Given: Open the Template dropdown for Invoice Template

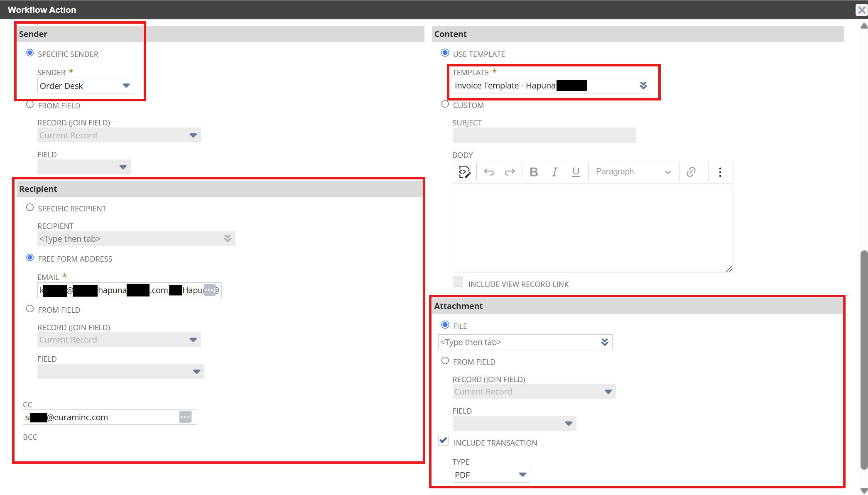Looking at the screenshot, I should [552, 86].
